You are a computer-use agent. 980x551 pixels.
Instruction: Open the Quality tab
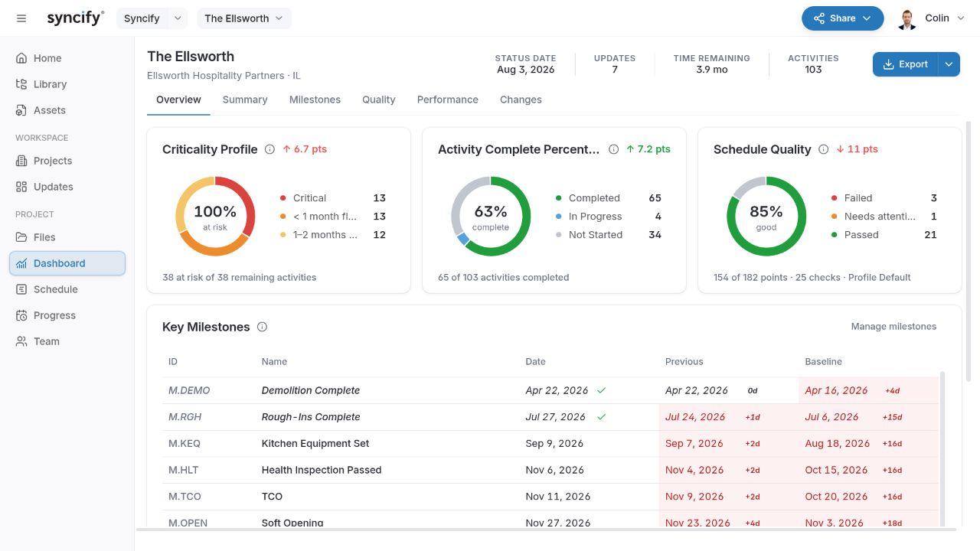(x=379, y=99)
